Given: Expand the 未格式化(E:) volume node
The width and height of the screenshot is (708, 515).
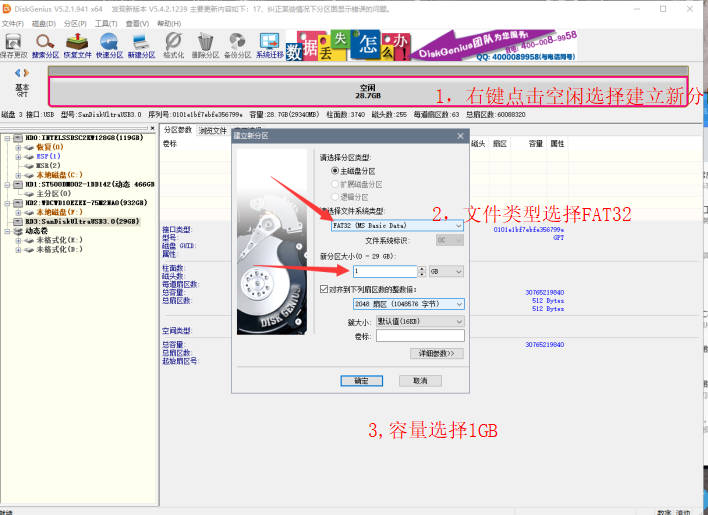Looking at the screenshot, I should [18, 240].
